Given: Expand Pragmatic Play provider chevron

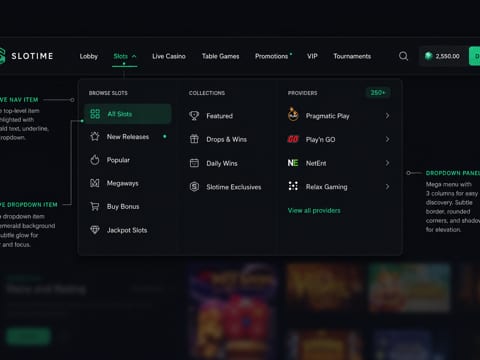Looking at the screenshot, I should 387,116.
